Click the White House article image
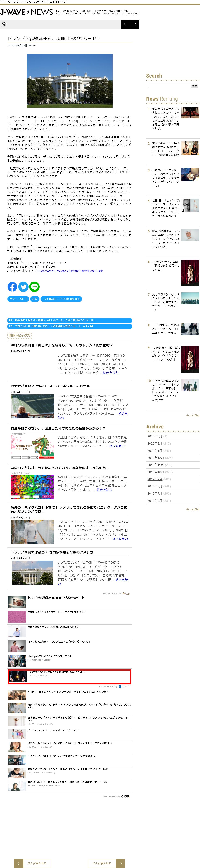The image size is (200, 868). point(70,81)
